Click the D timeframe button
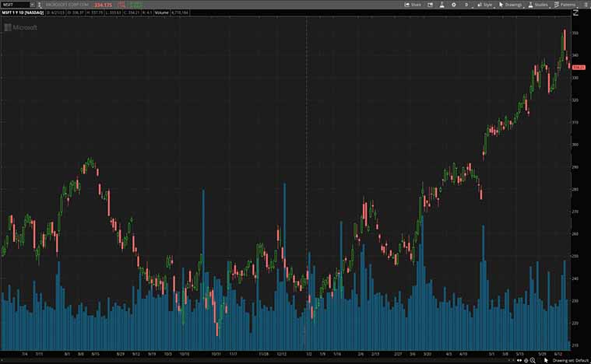The height and width of the screenshot is (364, 591). (468, 5)
